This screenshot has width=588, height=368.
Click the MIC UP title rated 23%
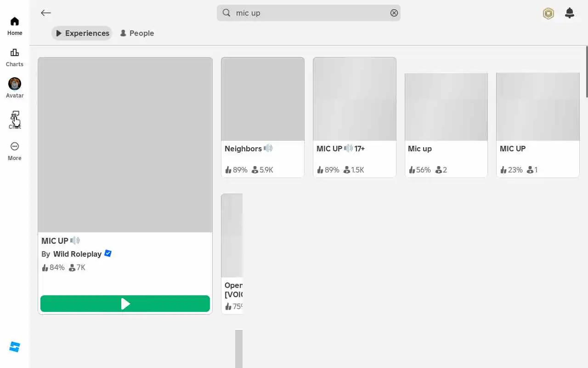(x=513, y=149)
